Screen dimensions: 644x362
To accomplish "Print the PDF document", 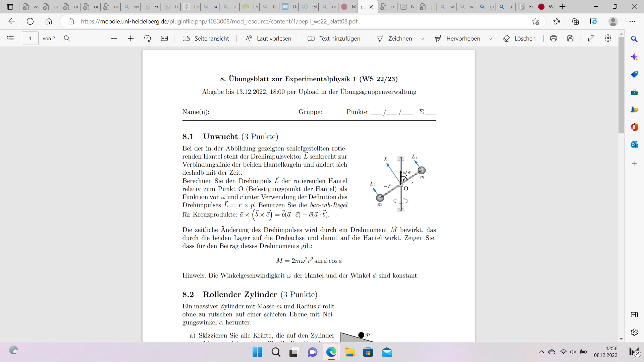I will (x=553, y=39).
